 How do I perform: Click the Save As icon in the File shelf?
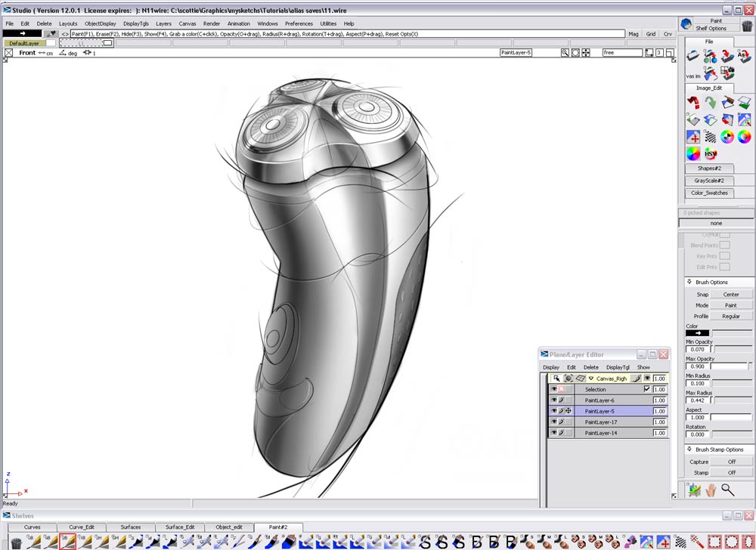[x=745, y=56]
